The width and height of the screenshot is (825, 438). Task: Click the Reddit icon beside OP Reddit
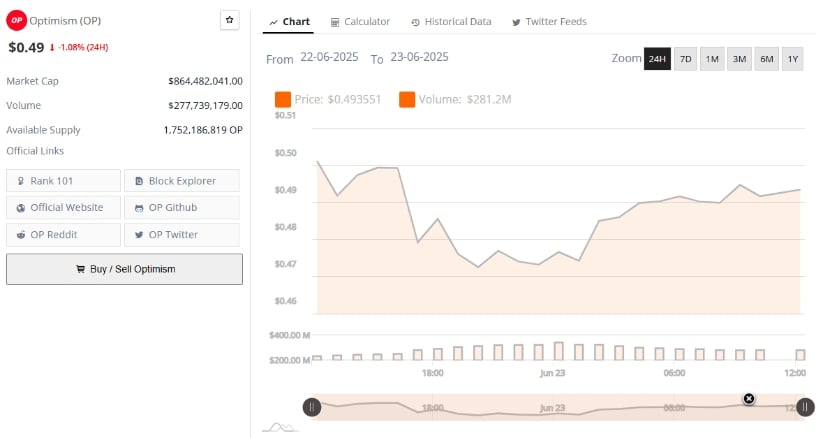click(21, 235)
